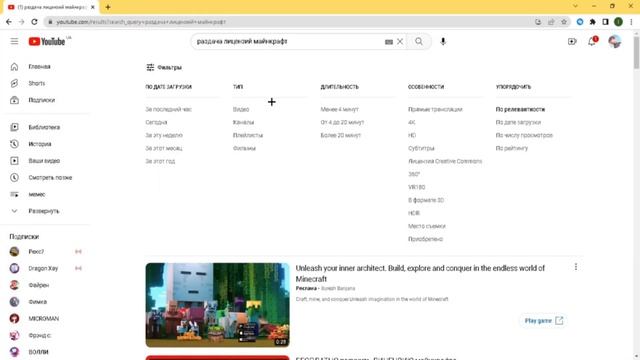
Task: Open a new browser tab
Action: 108,7
